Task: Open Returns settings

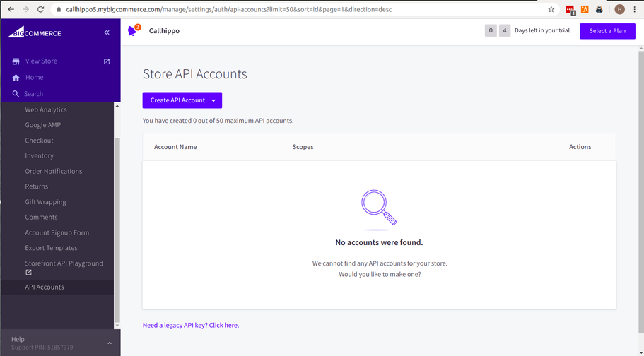Action: tap(36, 186)
